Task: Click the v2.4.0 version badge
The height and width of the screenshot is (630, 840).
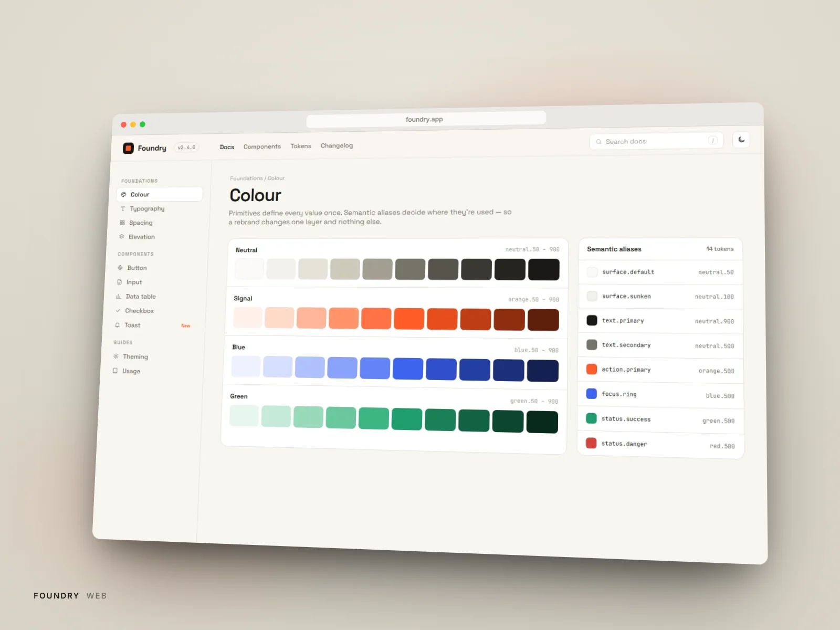Action: click(186, 148)
